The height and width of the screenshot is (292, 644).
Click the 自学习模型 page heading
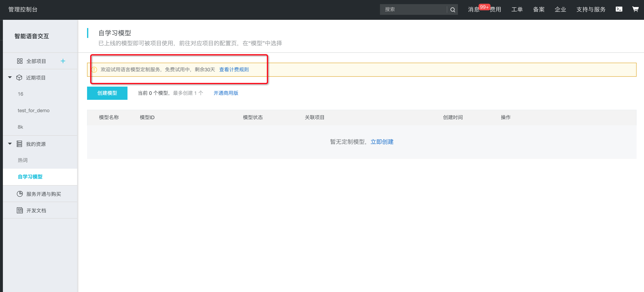(x=114, y=33)
